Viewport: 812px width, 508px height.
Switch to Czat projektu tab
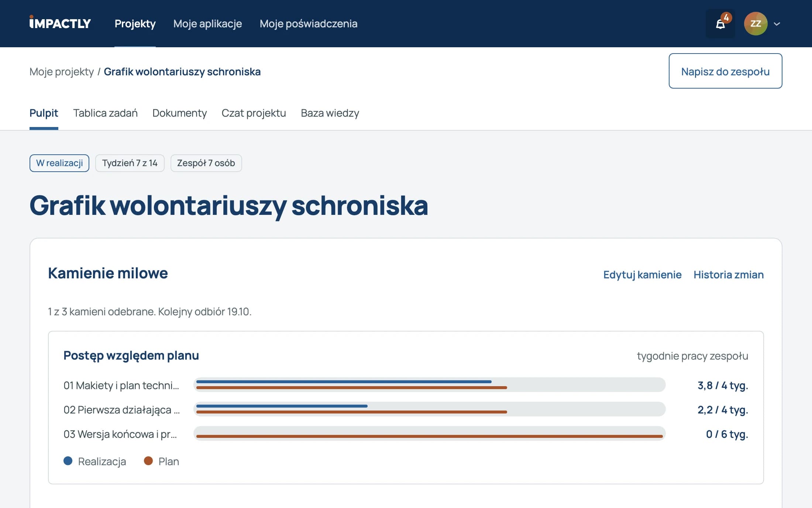click(254, 113)
